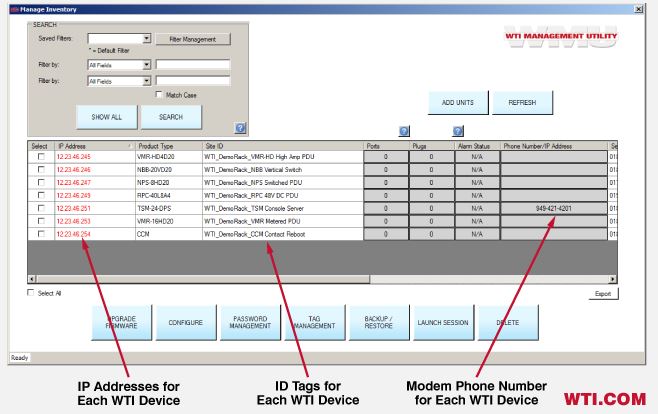
Task: Select row checkbox for 12.23.46.249
Action: (41, 195)
